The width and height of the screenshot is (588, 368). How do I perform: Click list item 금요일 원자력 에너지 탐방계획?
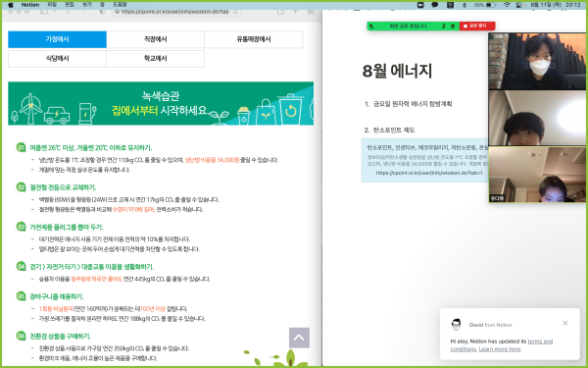coord(413,104)
